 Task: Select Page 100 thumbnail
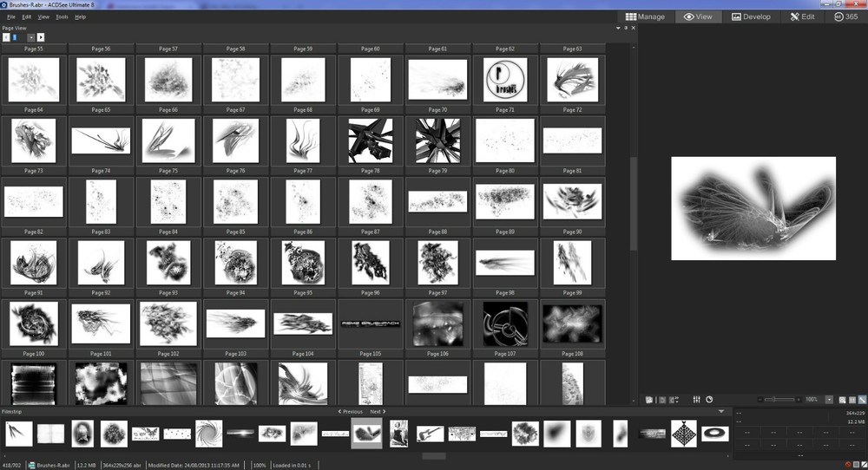(x=34, y=383)
